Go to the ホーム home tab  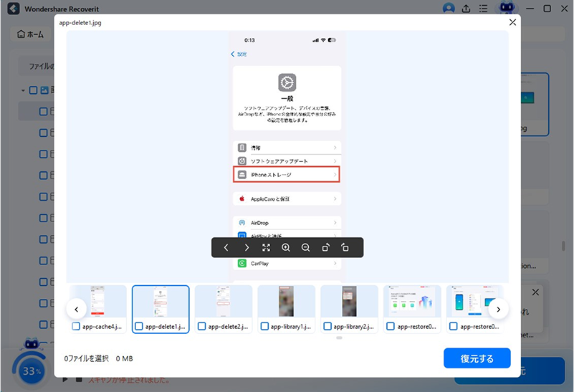click(31, 34)
